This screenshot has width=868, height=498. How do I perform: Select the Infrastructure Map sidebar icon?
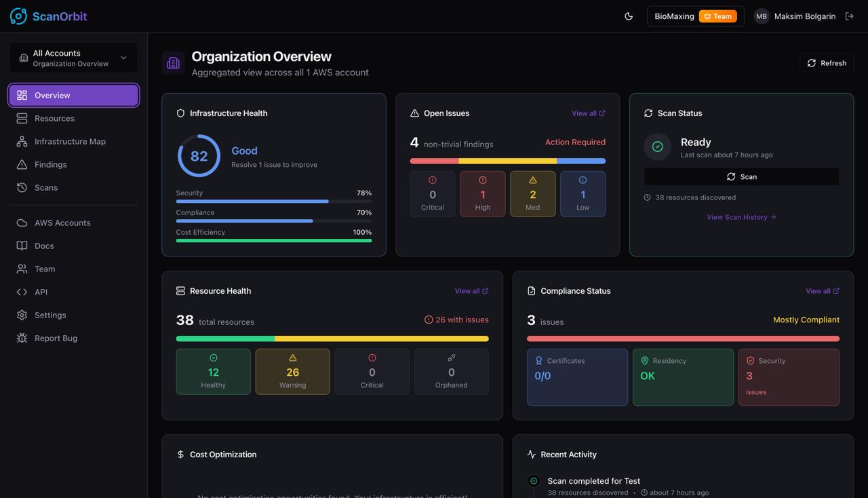click(x=22, y=141)
